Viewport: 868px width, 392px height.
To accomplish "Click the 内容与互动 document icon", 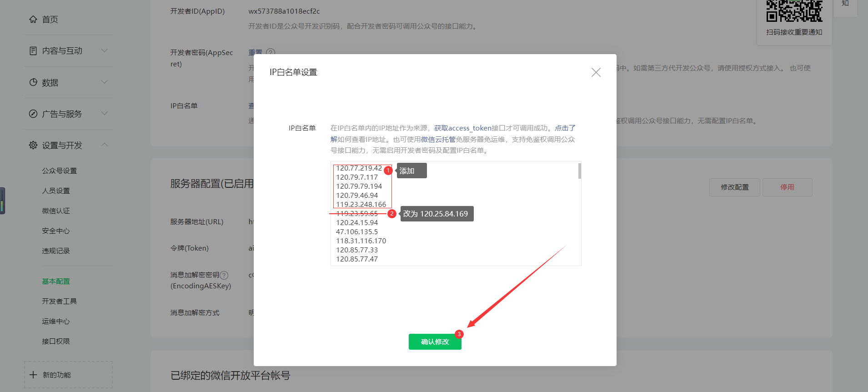I will [x=33, y=51].
